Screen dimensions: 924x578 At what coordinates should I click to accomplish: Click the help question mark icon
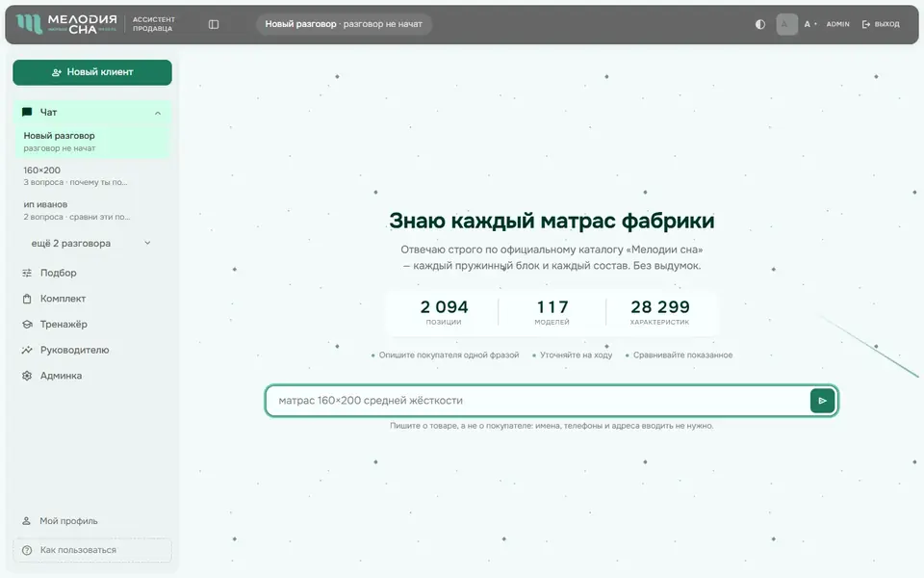(x=27, y=550)
